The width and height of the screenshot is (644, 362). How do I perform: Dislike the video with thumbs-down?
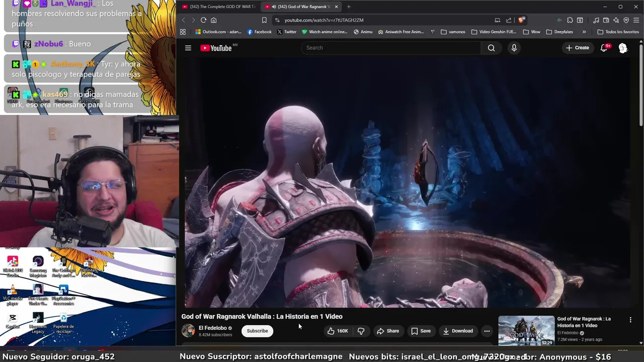(x=361, y=331)
